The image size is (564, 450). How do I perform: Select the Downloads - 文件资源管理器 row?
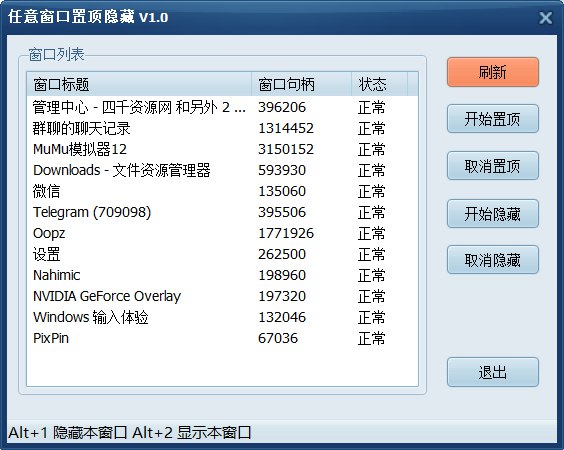[x=222, y=170]
